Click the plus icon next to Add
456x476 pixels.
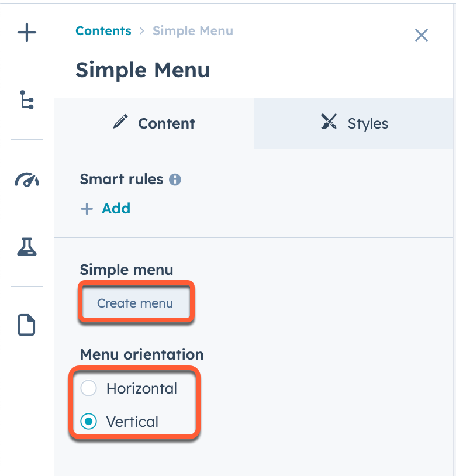point(87,209)
